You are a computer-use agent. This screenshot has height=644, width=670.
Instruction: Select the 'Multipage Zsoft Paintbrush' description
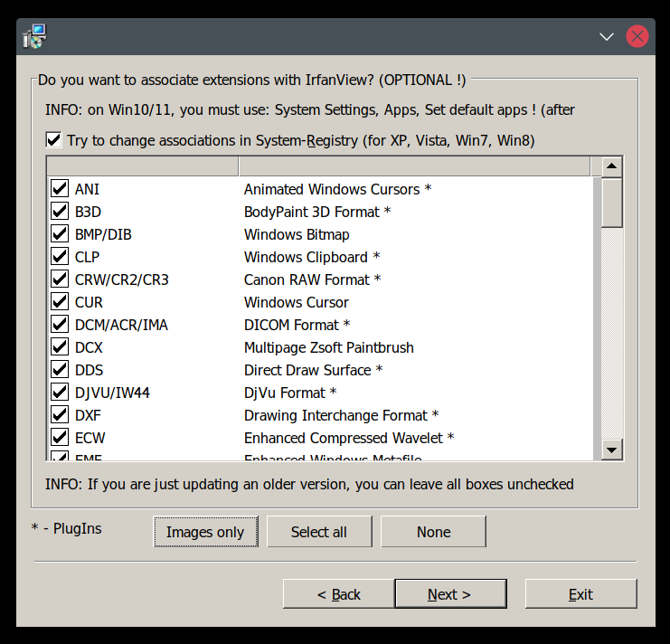point(328,347)
